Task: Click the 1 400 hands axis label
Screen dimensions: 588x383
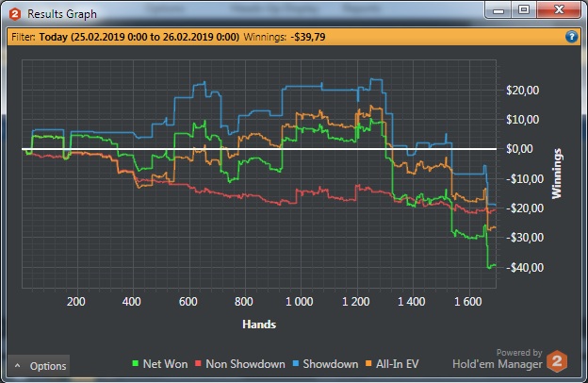Action: [x=412, y=302]
